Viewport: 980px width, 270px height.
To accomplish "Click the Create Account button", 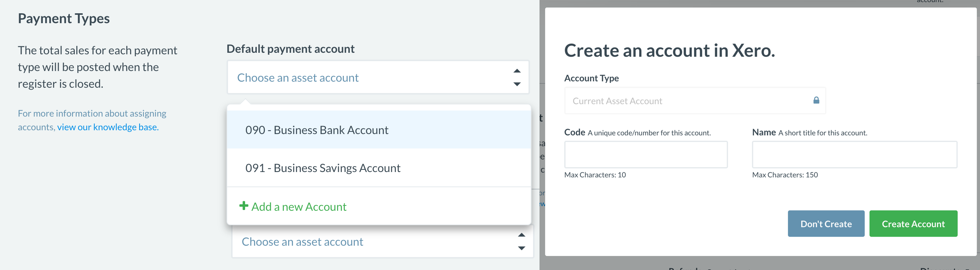I will [x=913, y=224].
